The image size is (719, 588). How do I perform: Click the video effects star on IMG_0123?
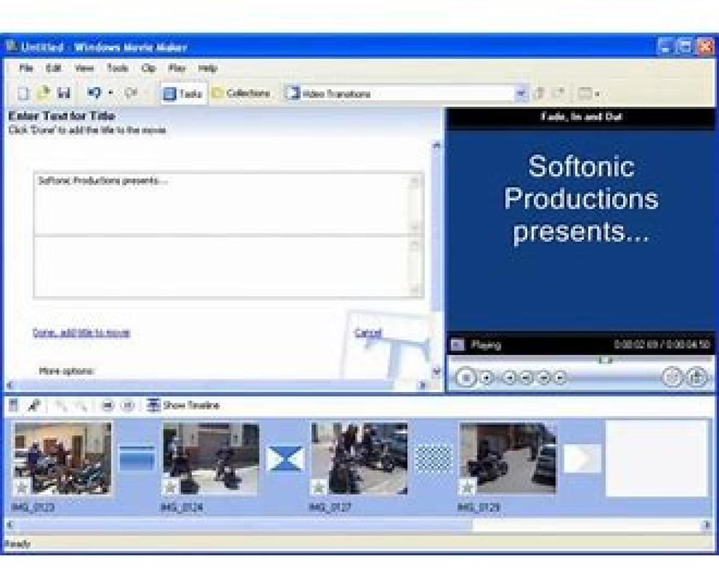[x=22, y=487]
